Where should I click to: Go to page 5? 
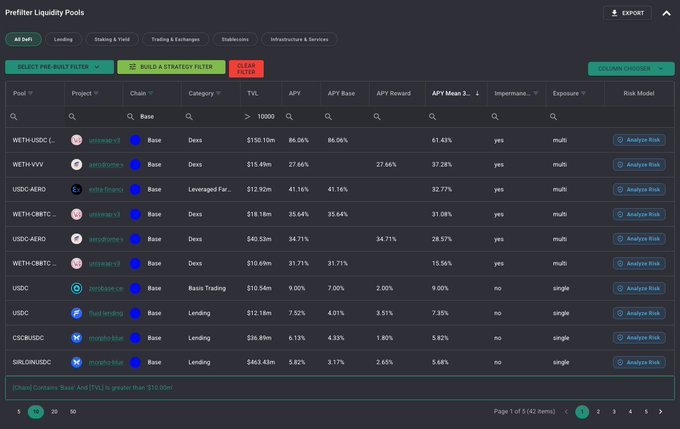[646, 412]
